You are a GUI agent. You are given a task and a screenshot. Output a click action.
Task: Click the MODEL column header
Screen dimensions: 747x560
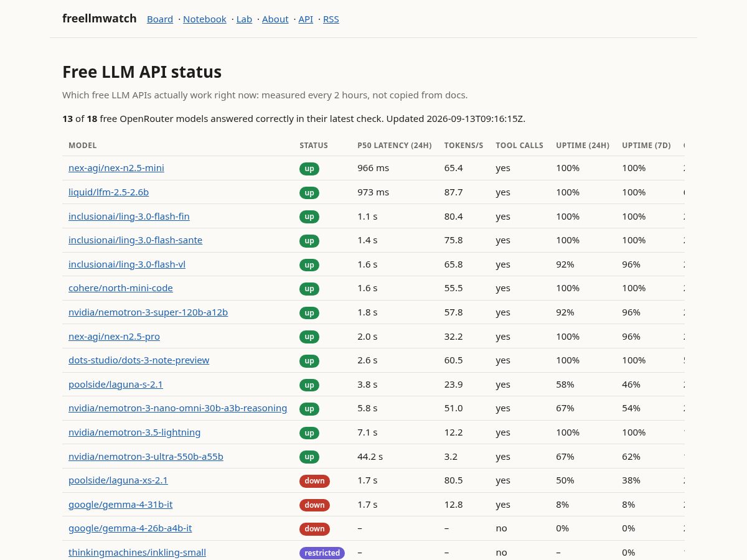[83, 146]
